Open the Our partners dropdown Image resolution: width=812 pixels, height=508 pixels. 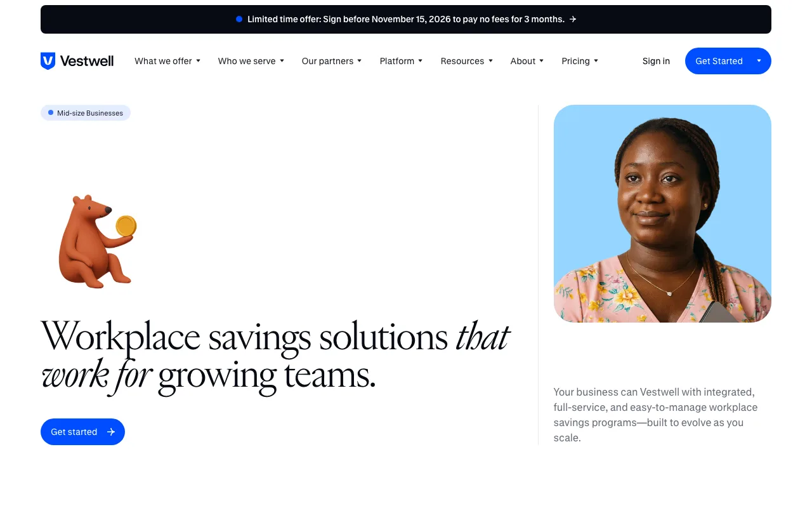pos(332,61)
